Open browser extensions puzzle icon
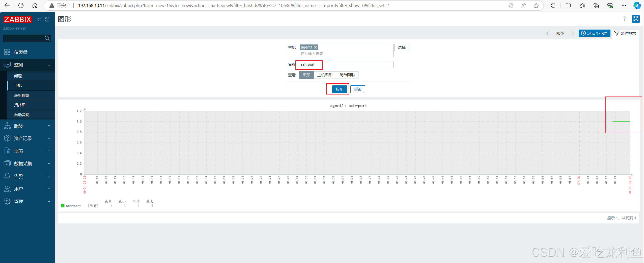Viewport: 644px width, 263px height. click(553, 6)
